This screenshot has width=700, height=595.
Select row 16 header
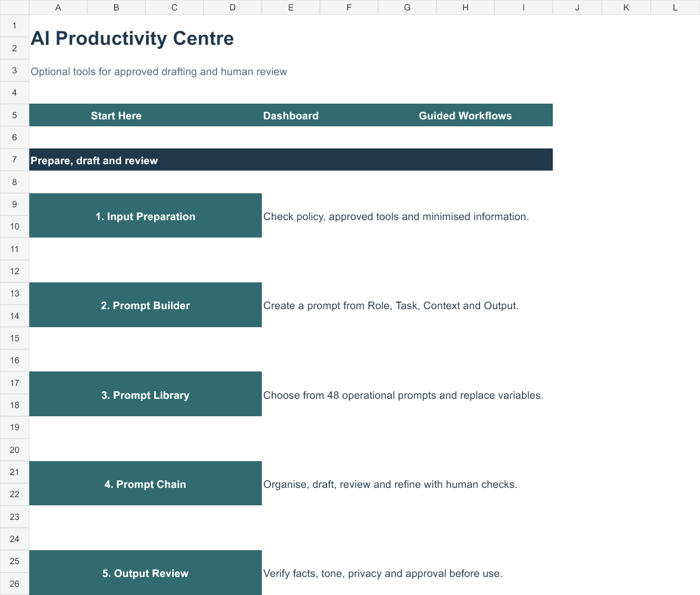pyautogui.click(x=15, y=360)
